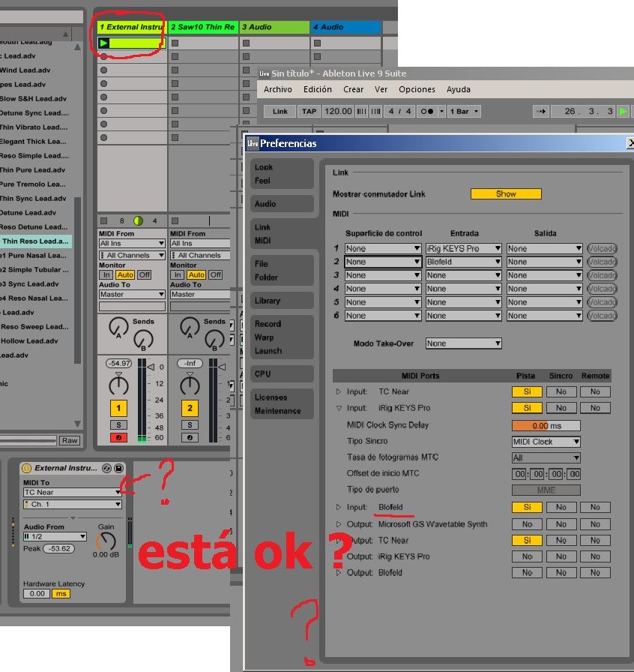
Task: Open Audio From 1/2 dropdown
Action: tap(55, 536)
